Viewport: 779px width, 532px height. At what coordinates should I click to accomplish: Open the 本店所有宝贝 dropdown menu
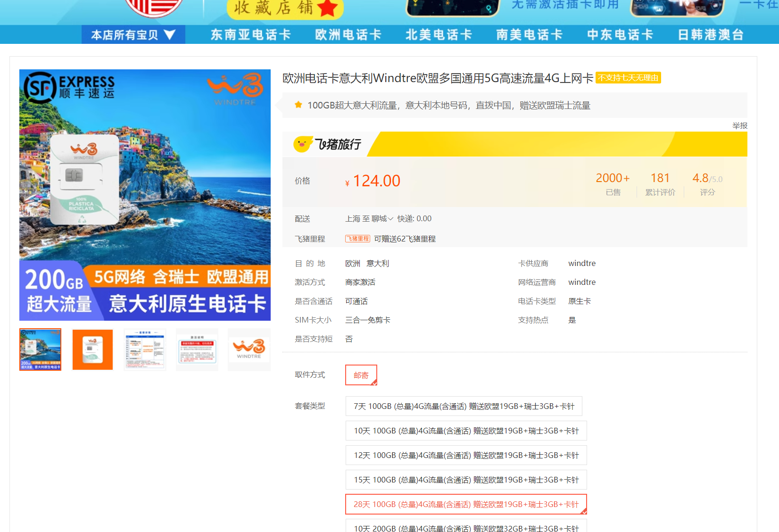pyautogui.click(x=133, y=34)
